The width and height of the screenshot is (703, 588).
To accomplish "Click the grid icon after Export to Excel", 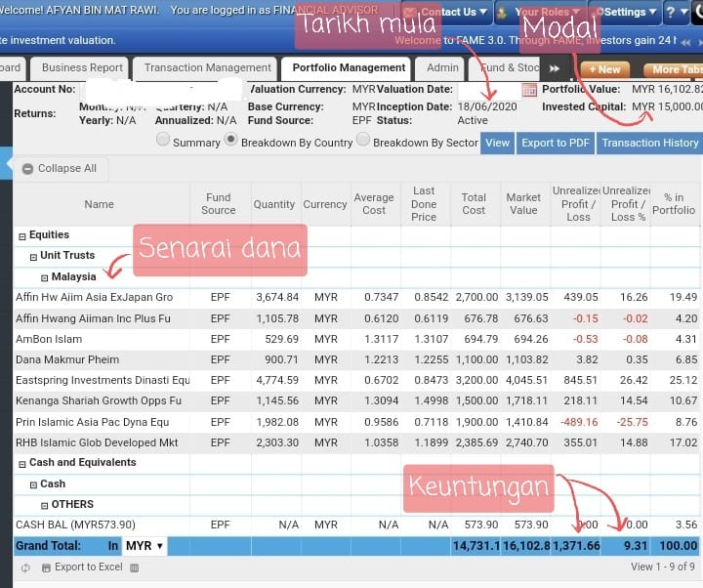I will (134, 567).
